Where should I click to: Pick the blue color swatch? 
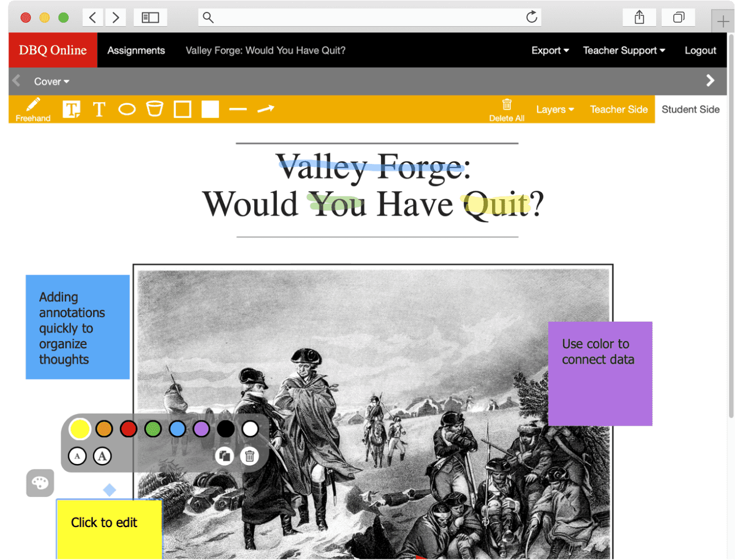177,429
